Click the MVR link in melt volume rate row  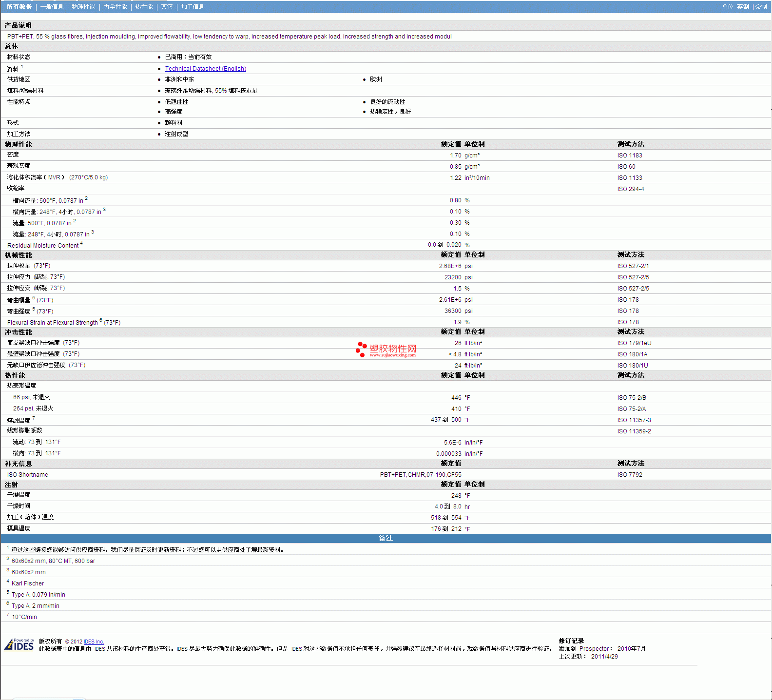coord(54,177)
